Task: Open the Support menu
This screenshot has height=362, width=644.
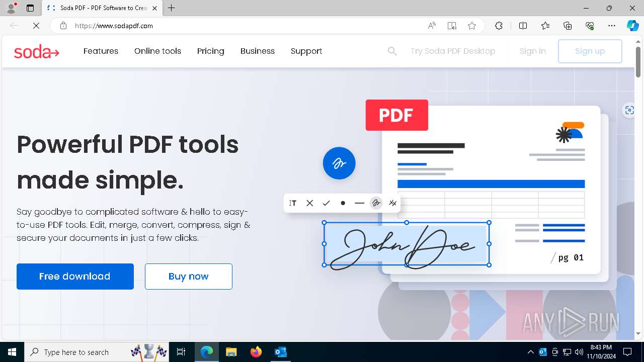Action: (x=306, y=51)
